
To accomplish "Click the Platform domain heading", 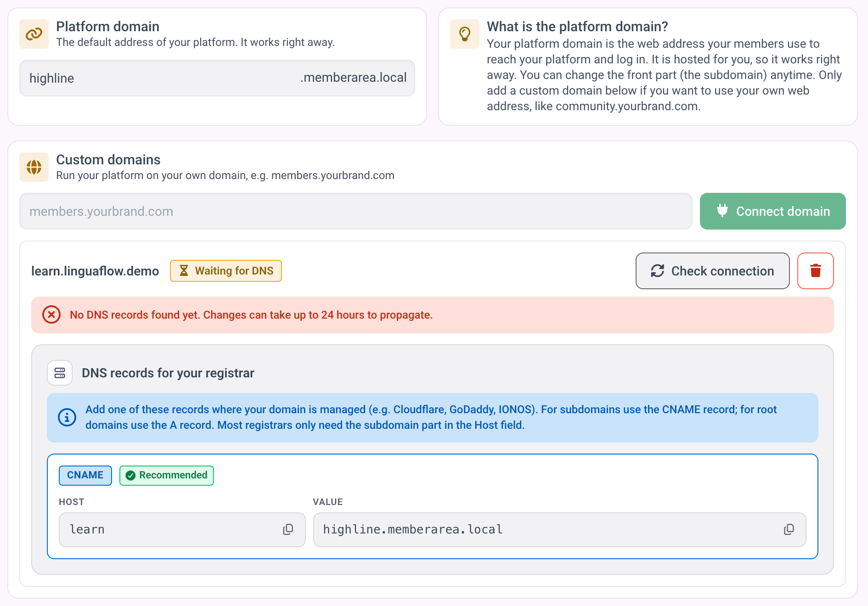I will 108,27.
